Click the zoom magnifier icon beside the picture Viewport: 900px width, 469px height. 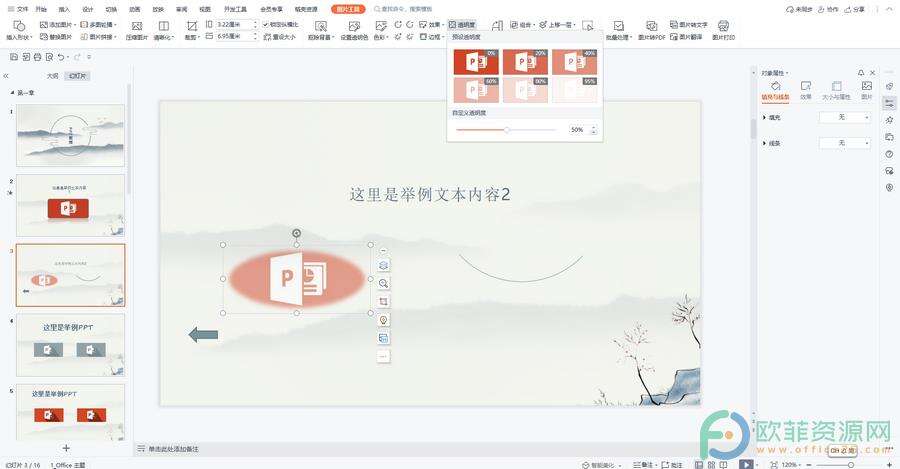pos(383,284)
